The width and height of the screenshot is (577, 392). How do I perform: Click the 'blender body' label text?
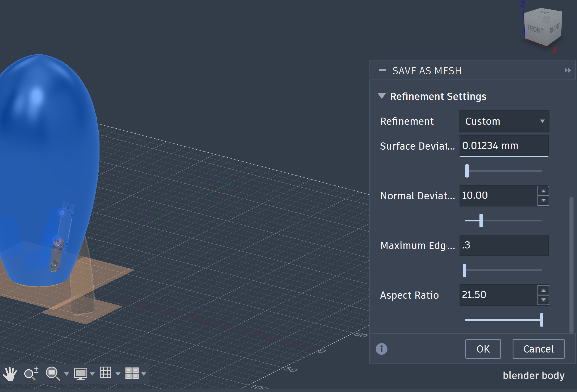(534, 375)
